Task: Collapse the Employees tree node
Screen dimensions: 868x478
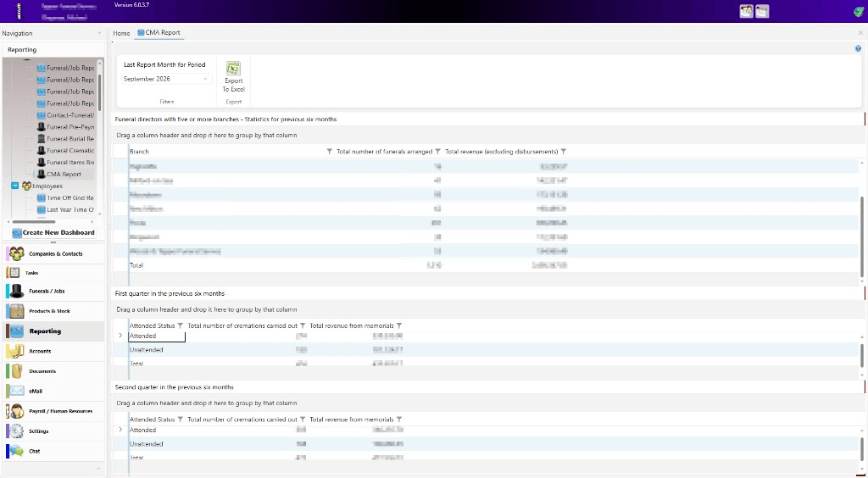Action: pos(15,186)
